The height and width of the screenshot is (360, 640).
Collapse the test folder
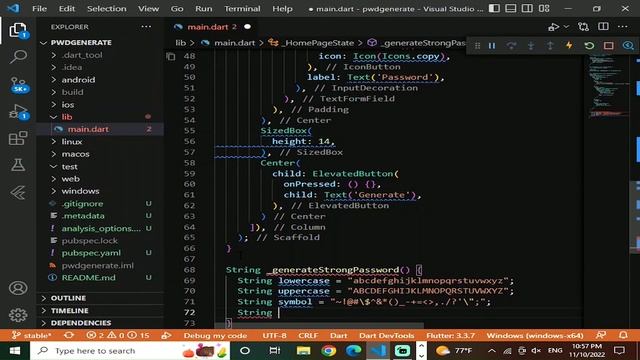click(69, 167)
